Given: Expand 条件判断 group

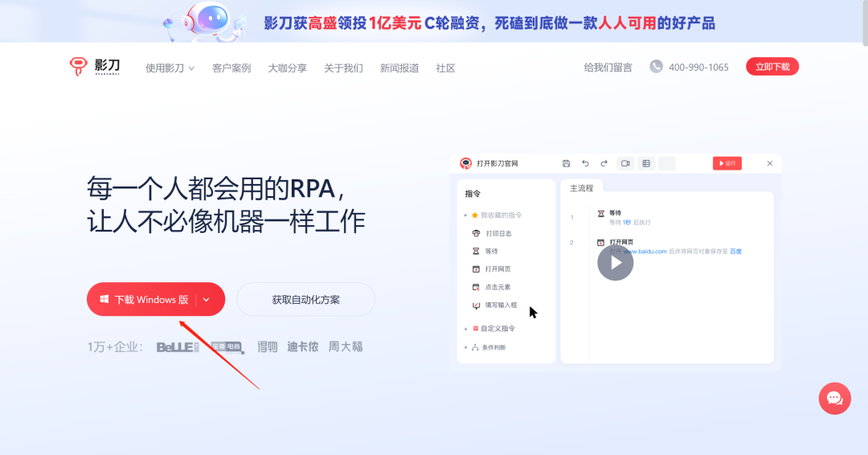Looking at the screenshot, I should tap(465, 347).
